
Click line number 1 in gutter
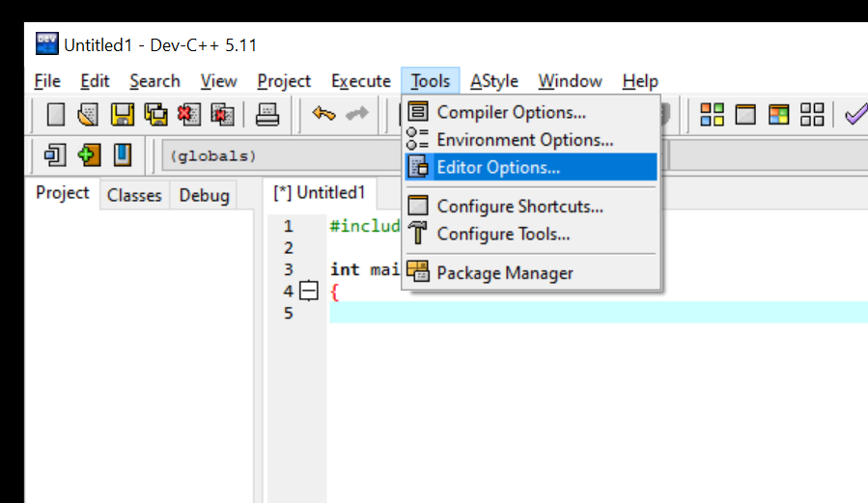tap(288, 226)
